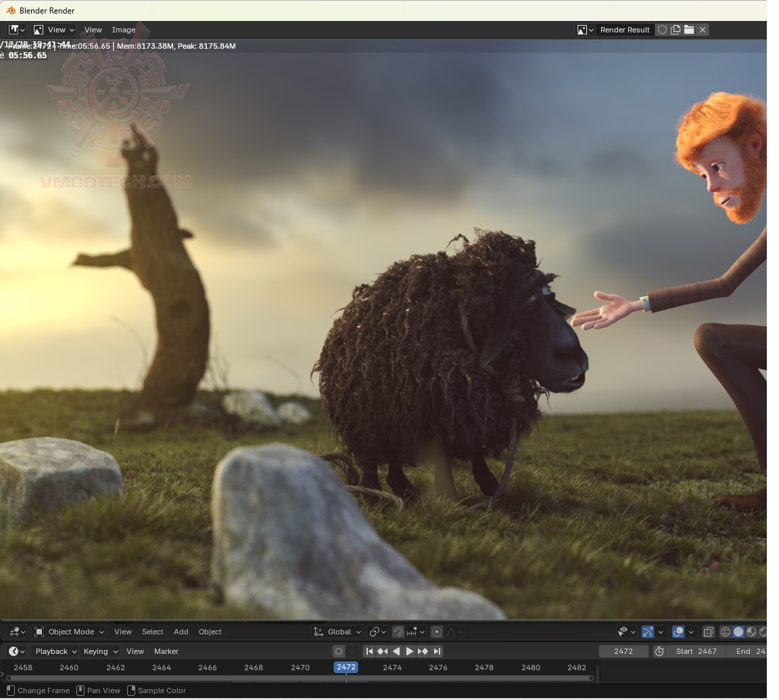Click the timeline horizontal scrollbar
Screen dimensions: 779x700
(300, 678)
